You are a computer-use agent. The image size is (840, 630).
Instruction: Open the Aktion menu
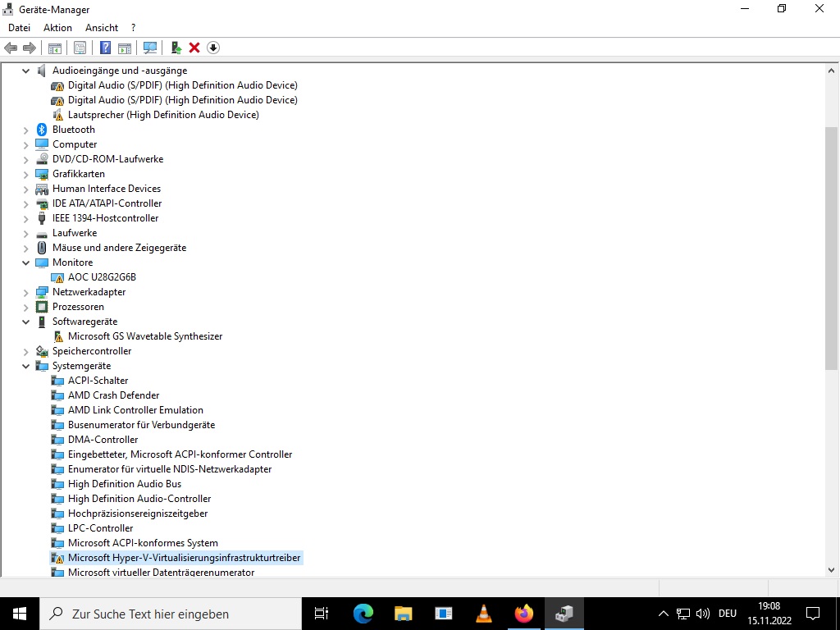coord(57,28)
